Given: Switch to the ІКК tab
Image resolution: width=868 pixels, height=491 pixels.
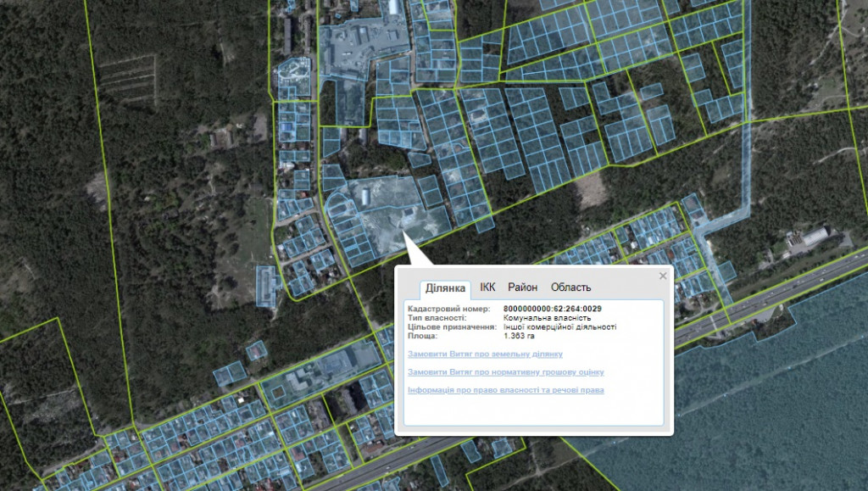Looking at the screenshot, I should [x=487, y=287].
